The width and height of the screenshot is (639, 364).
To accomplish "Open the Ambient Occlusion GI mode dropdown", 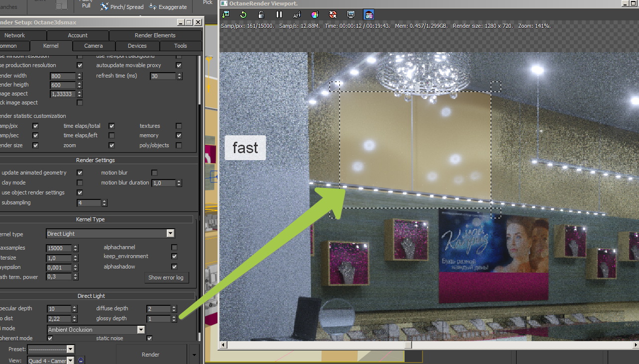I will 96,329.
